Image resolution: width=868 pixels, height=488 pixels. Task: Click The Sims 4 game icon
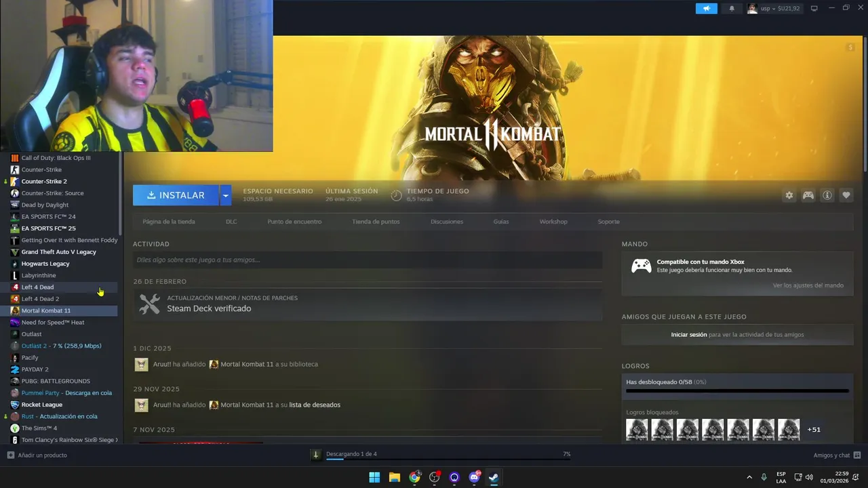15,428
